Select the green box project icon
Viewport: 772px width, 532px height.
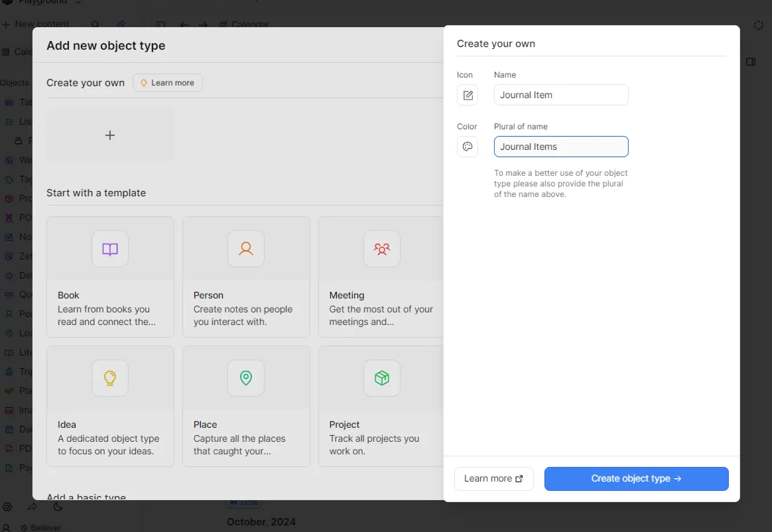(382, 378)
